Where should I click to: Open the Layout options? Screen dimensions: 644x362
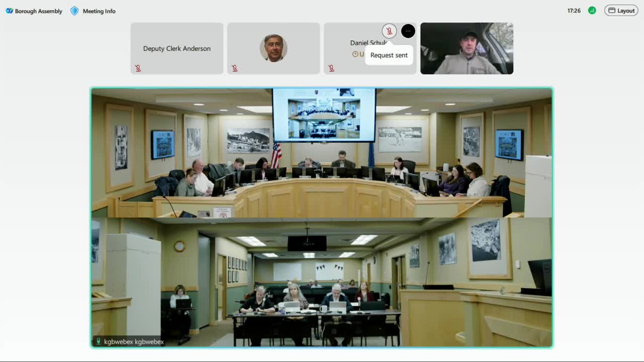pos(621,11)
